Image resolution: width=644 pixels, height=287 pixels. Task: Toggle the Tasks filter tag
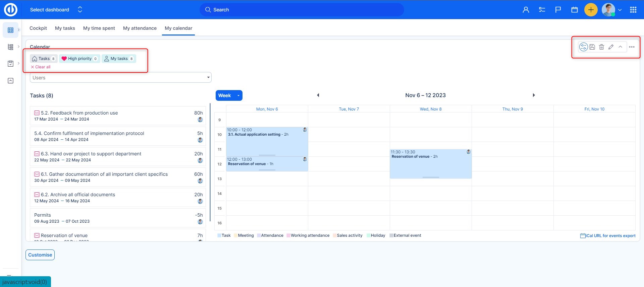pos(44,59)
